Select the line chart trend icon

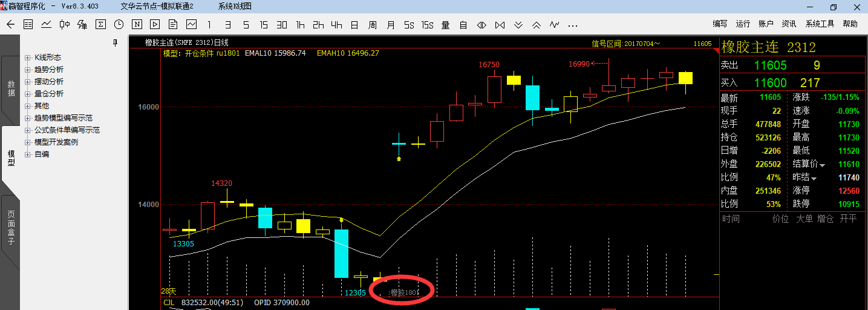point(46,25)
